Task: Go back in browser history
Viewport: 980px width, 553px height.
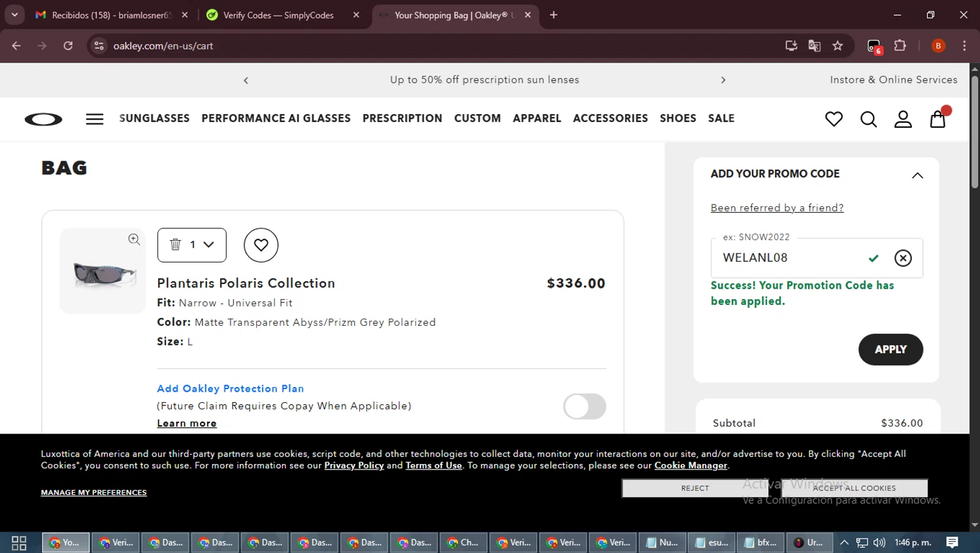Action: pyautogui.click(x=16, y=46)
